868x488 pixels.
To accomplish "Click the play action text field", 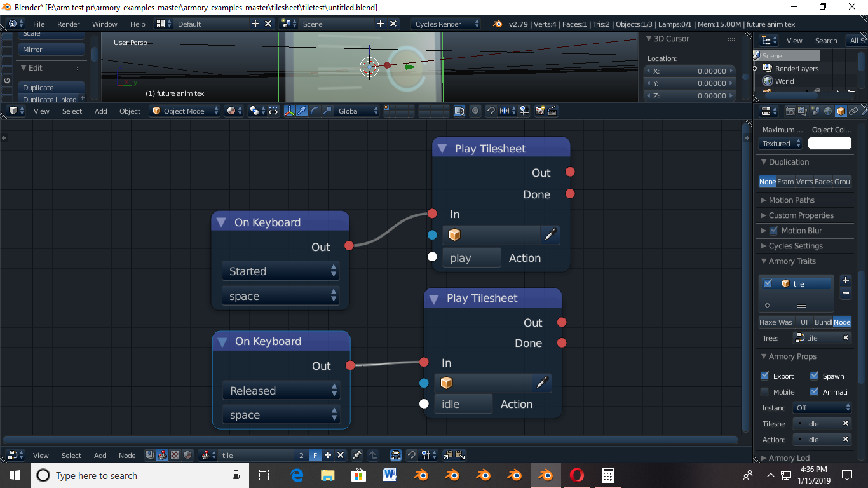I will (x=471, y=258).
